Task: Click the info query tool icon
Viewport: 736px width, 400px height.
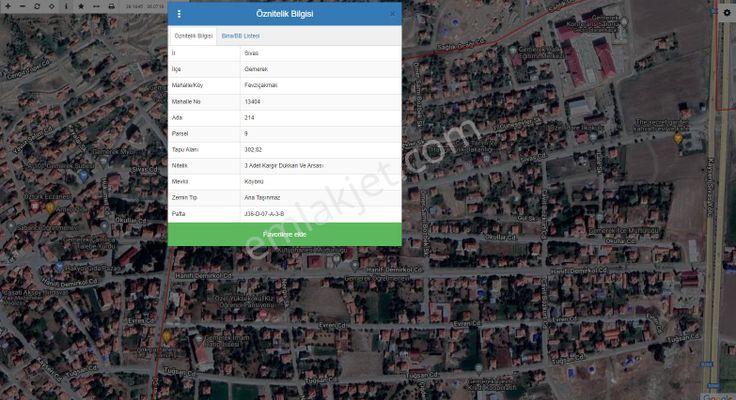Action: tap(66, 6)
